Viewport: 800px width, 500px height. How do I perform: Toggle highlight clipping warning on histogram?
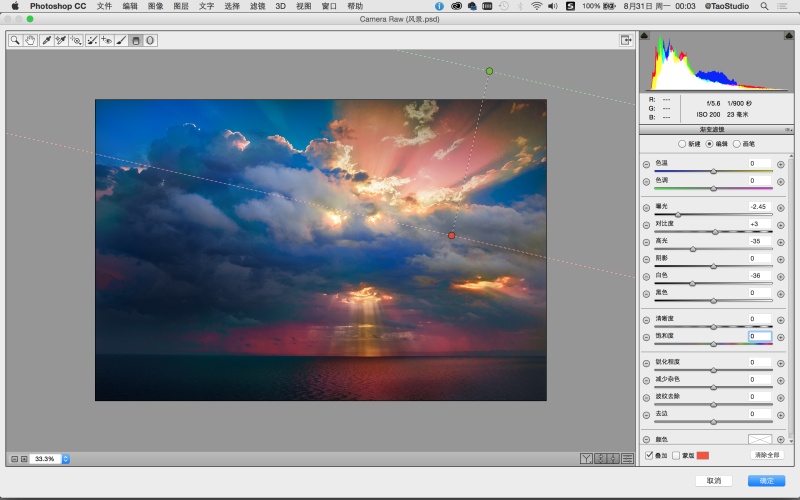pyautogui.click(x=788, y=35)
